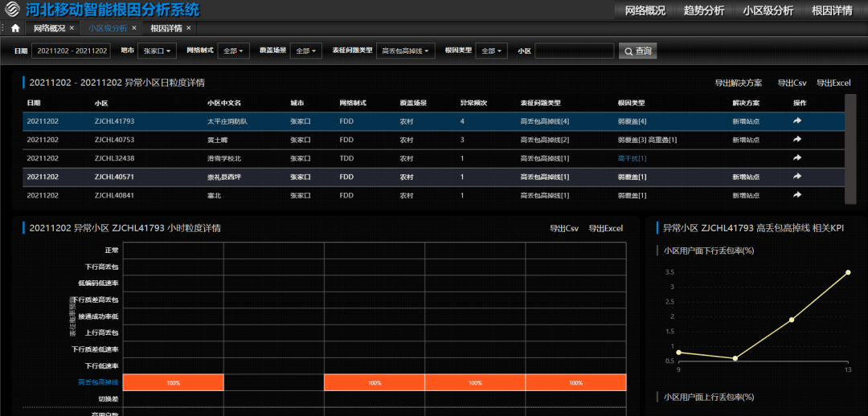This screenshot has width=868, height=416.
Task: Select cell ZJCHL40841 in table
Action: tap(115, 195)
